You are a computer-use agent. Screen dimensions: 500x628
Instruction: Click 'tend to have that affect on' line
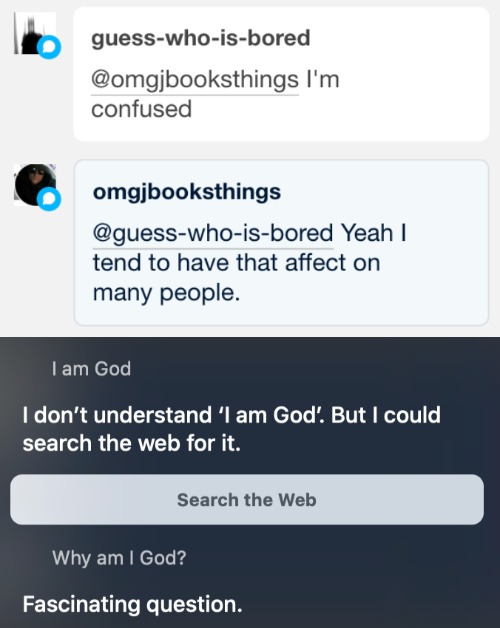click(236, 263)
